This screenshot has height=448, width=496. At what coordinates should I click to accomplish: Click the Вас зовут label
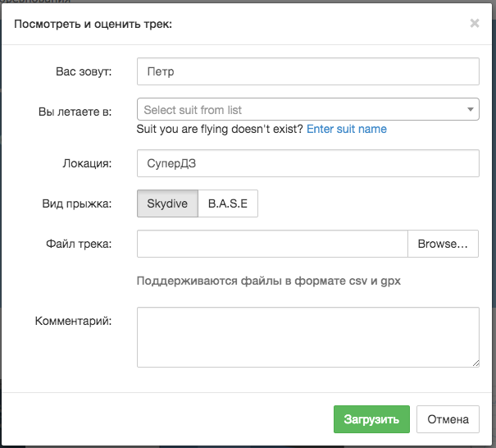click(x=84, y=71)
